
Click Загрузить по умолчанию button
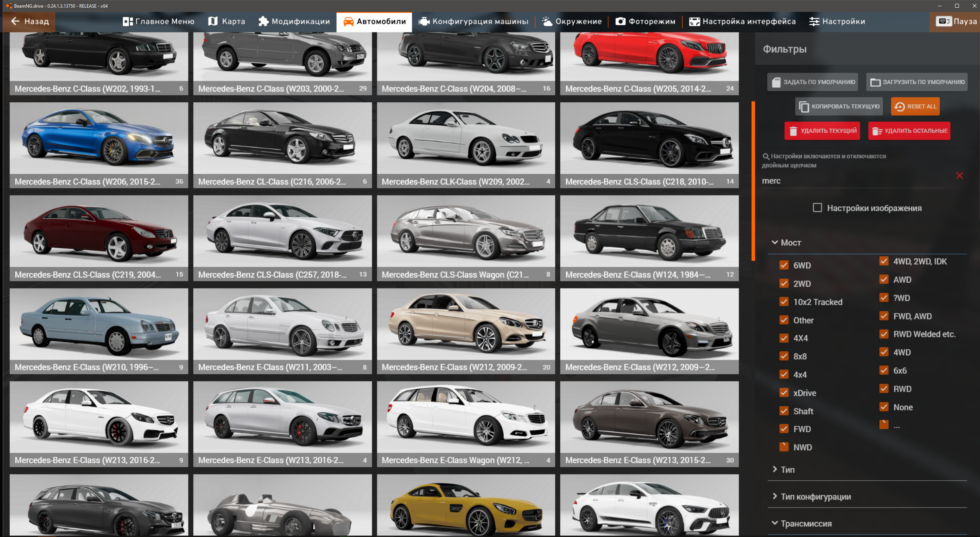(917, 82)
